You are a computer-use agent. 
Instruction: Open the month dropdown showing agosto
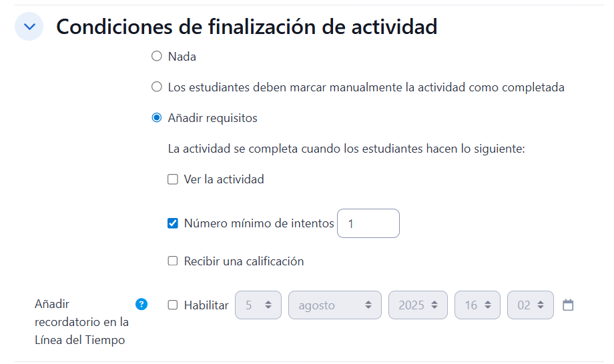[x=334, y=305]
